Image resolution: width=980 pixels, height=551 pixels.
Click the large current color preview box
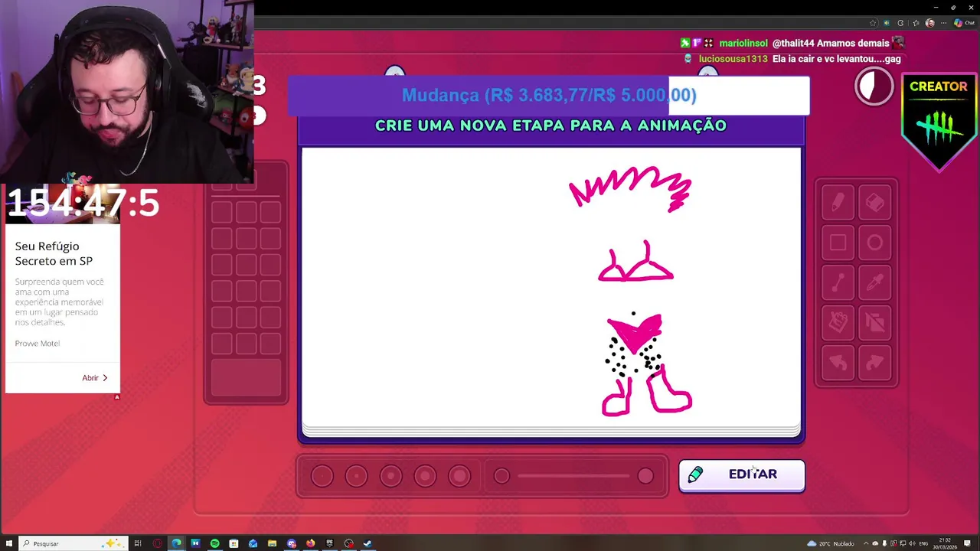click(x=246, y=380)
